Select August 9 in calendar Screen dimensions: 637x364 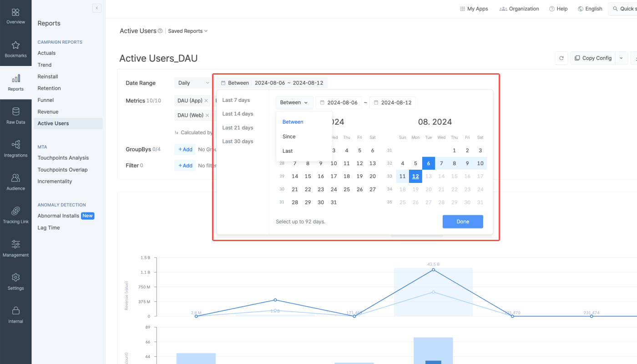point(467,163)
